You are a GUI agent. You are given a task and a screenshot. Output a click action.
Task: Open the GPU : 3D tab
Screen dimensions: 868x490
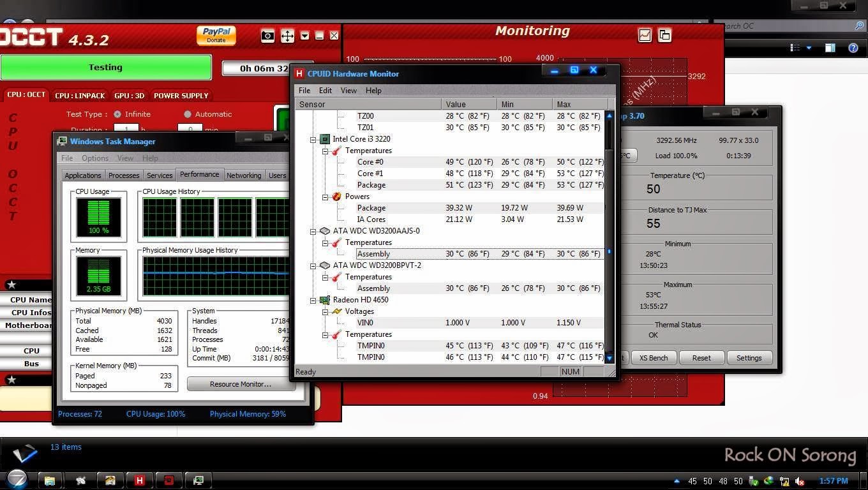click(x=130, y=95)
